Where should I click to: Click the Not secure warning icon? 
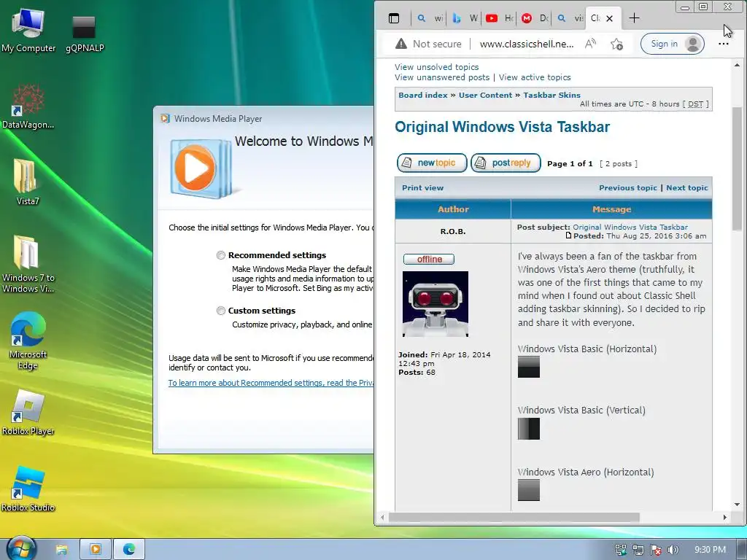tap(401, 44)
